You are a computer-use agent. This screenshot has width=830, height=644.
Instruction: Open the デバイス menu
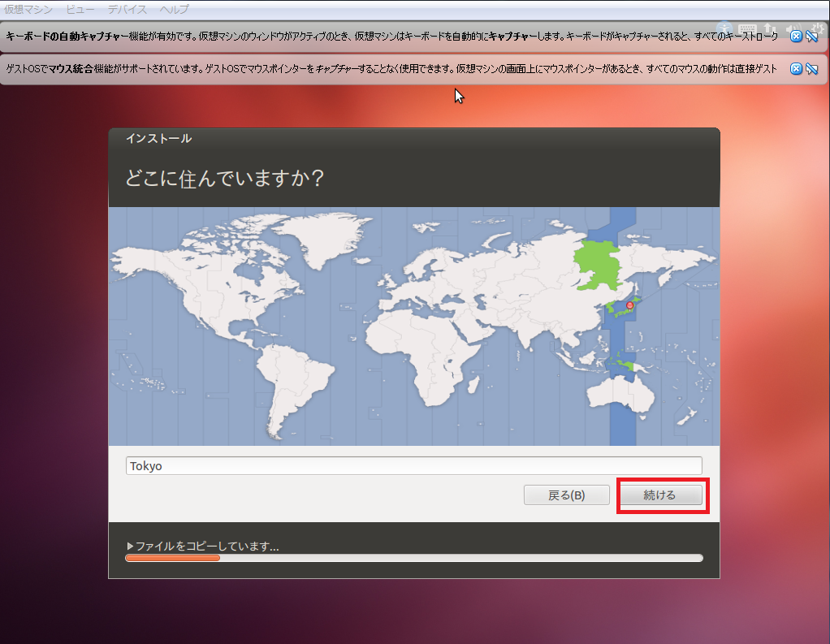point(128,9)
